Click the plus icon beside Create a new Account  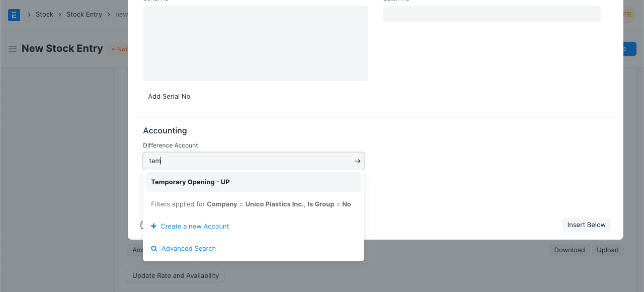[x=154, y=226]
